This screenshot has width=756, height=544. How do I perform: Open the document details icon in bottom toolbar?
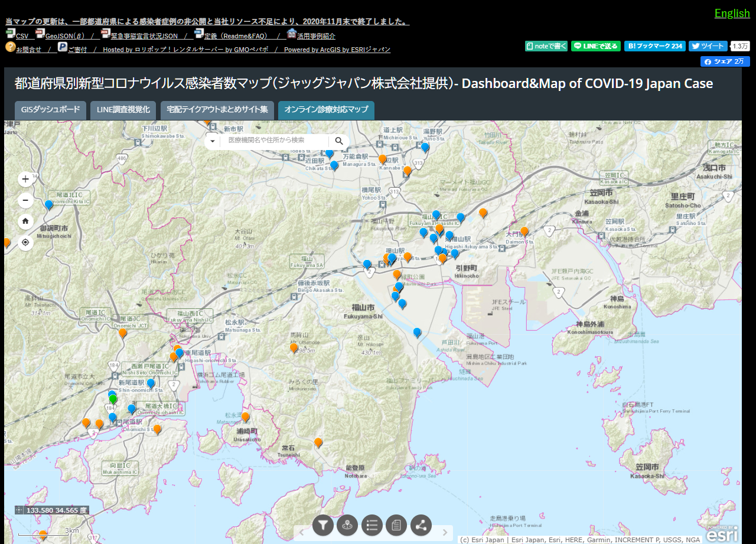(396, 525)
